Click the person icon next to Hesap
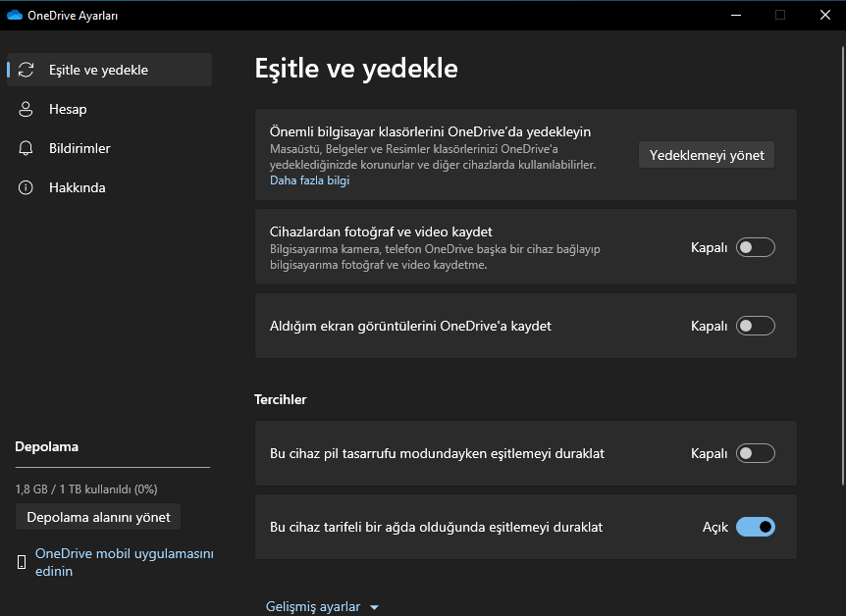The width and height of the screenshot is (846, 616). (26, 109)
